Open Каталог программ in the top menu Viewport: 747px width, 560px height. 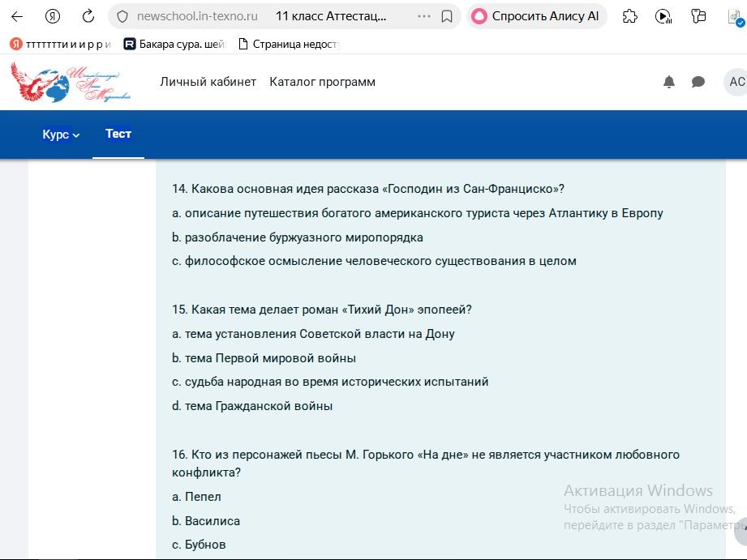click(322, 82)
